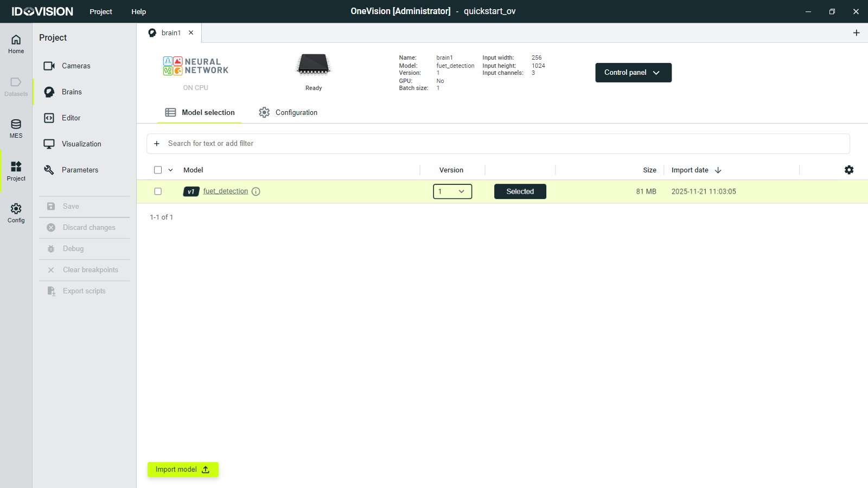Expand the Control panel dropdown
Viewport: 868px width, 488px height.
pos(633,73)
